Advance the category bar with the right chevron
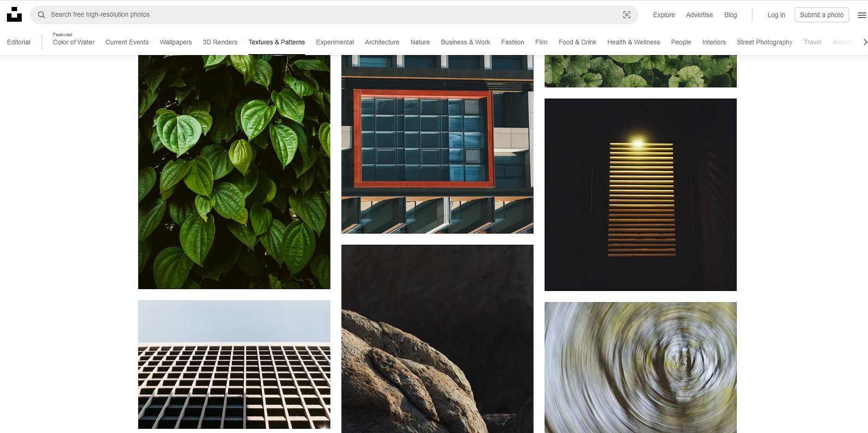The height and width of the screenshot is (433, 868). point(865,42)
